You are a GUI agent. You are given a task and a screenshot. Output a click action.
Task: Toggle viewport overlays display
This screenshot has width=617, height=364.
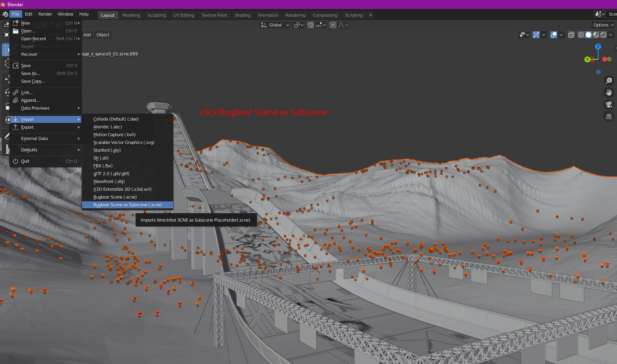(x=554, y=35)
